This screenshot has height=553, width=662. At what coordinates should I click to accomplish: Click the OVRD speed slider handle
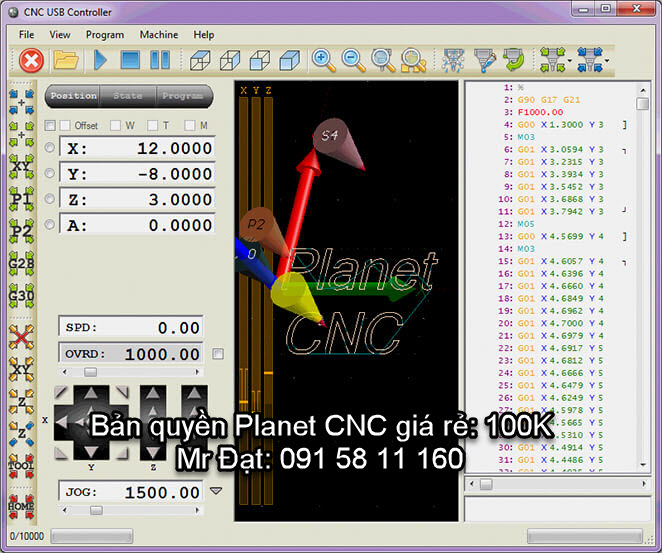tap(90, 372)
